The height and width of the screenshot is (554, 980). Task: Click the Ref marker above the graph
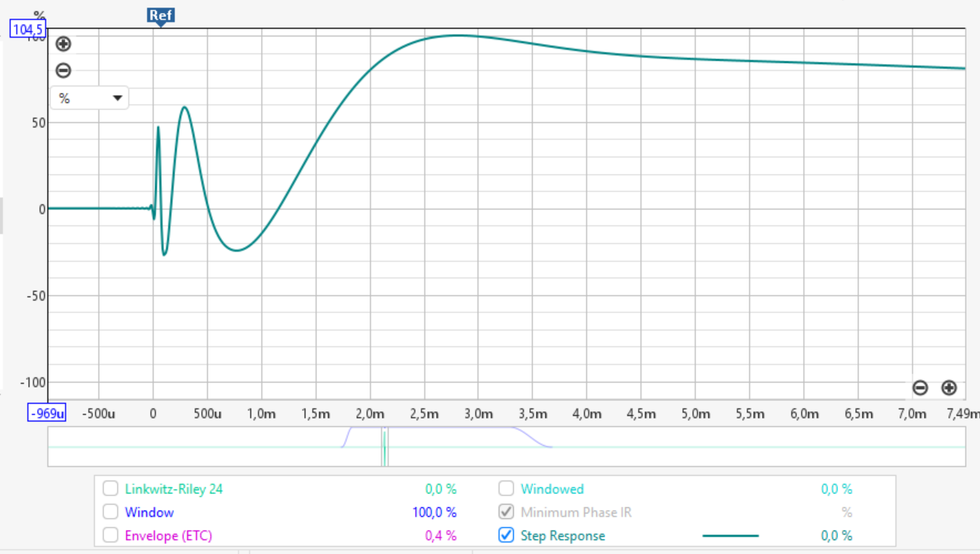[x=160, y=16]
